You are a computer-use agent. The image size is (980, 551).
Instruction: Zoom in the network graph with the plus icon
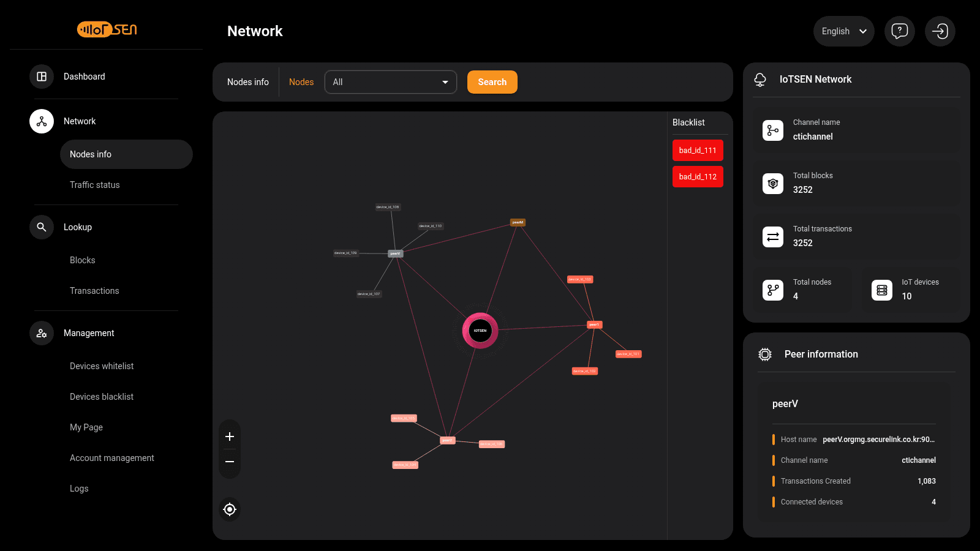tap(230, 437)
